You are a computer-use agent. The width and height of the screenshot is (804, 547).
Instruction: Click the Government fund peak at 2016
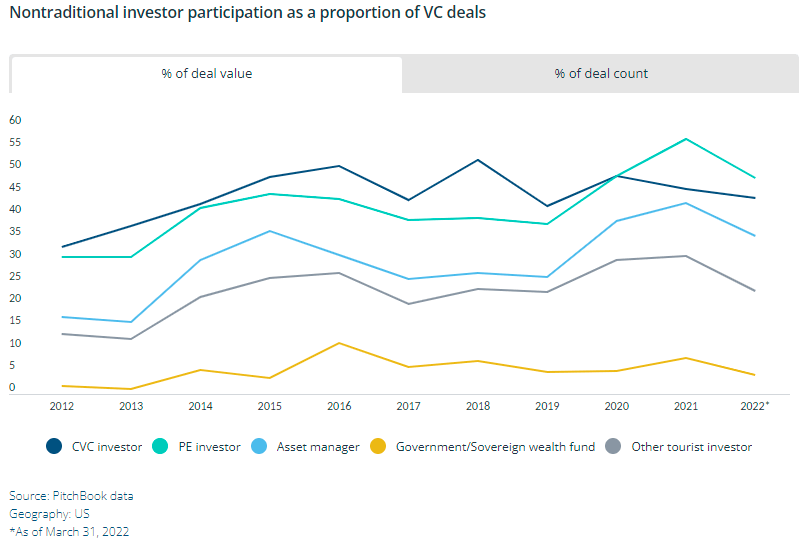[339, 343]
